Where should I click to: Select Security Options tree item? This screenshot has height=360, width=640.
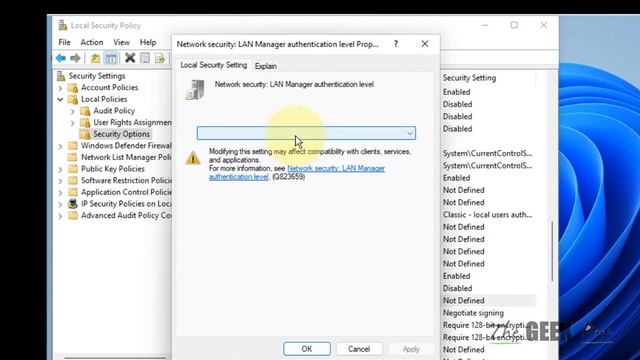pos(121,134)
